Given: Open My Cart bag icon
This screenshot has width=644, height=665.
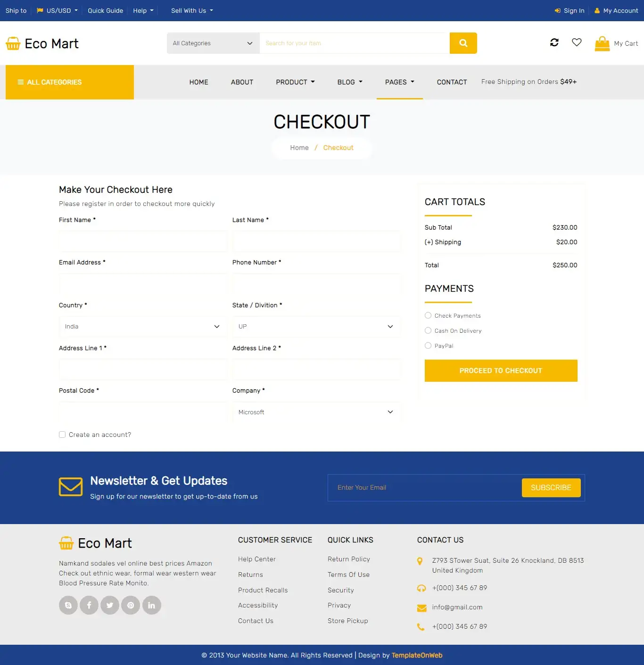Looking at the screenshot, I should (x=603, y=43).
